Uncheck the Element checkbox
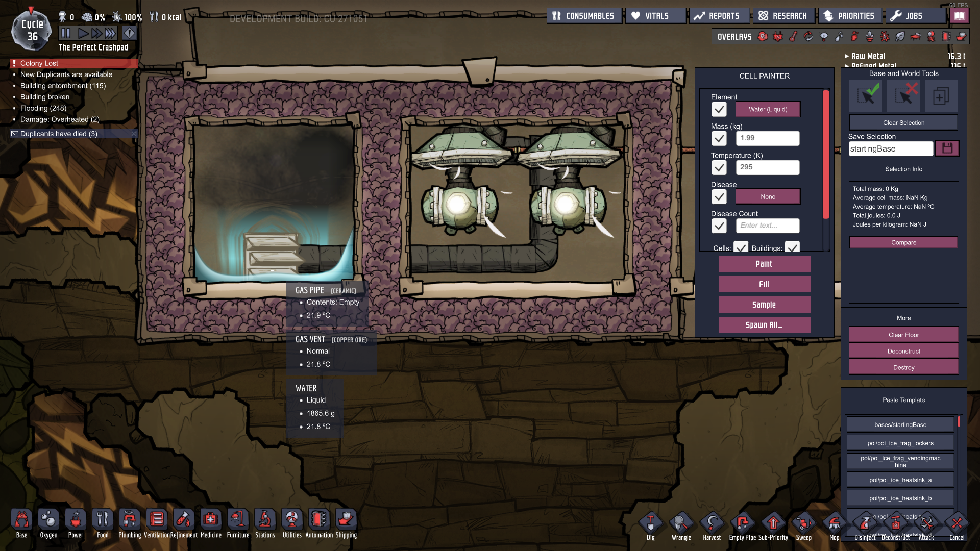Image resolution: width=980 pixels, height=551 pixels. 719,109
